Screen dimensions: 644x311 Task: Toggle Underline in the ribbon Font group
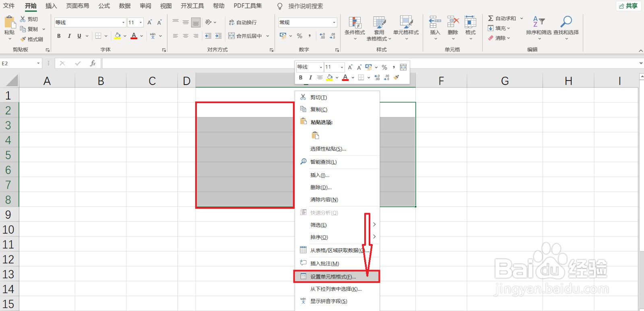[79, 36]
